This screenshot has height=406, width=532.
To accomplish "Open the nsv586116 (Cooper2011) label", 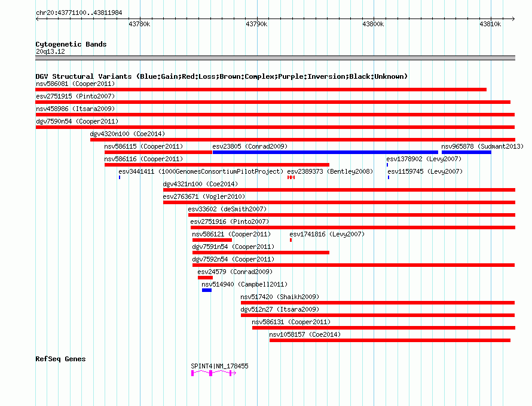I will pyautogui.click(x=143, y=159).
